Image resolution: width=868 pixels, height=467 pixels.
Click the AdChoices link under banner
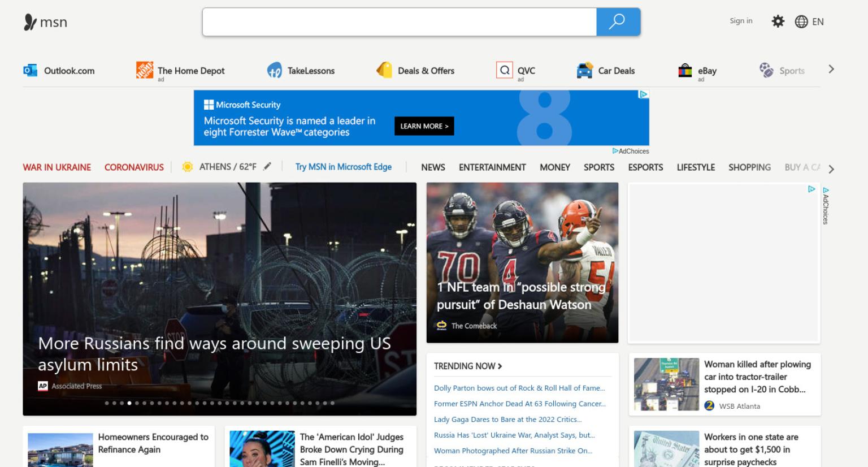[x=631, y=151]
